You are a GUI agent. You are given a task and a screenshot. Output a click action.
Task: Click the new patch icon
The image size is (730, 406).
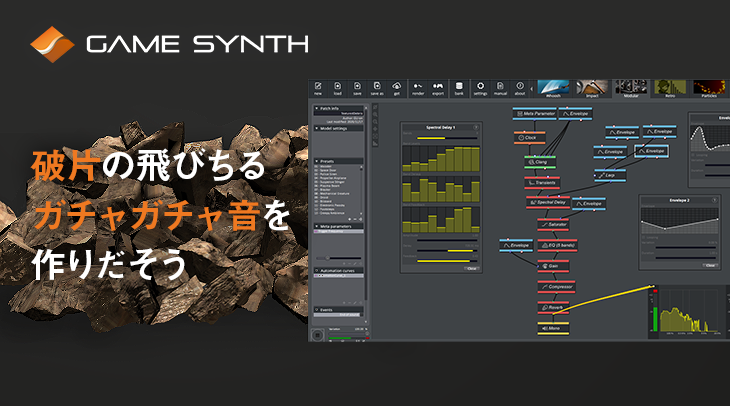coord(318,86)
